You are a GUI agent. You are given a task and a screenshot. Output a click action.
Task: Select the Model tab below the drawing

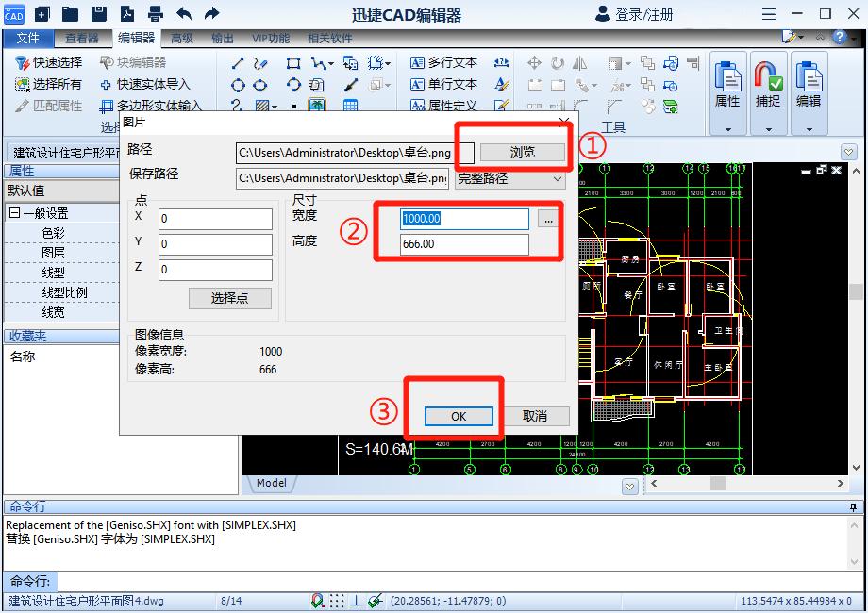(271, 483)
